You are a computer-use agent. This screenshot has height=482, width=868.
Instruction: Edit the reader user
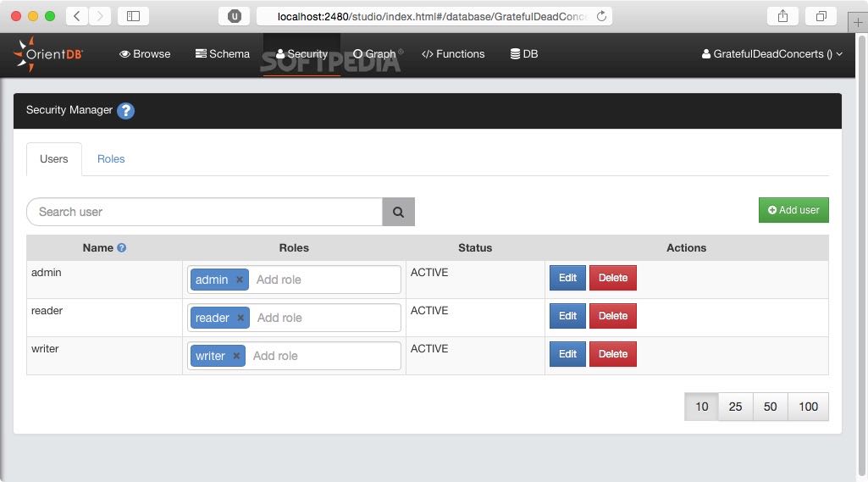click(x=567, y=316)
